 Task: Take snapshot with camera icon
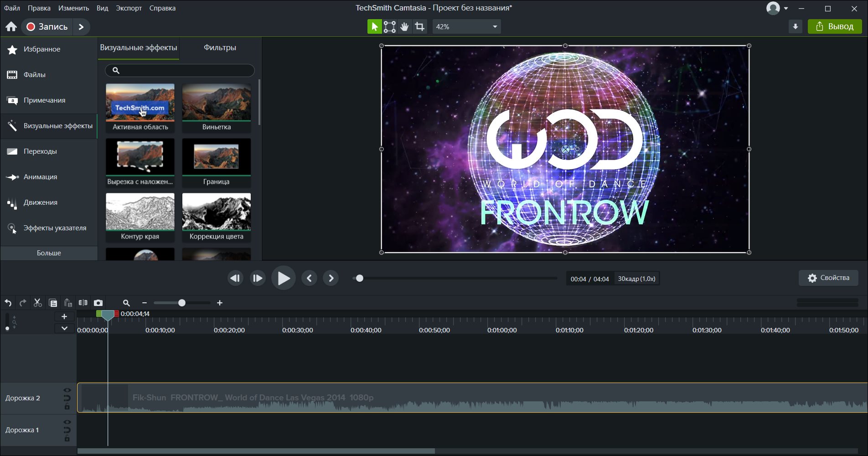pos(98,303)
